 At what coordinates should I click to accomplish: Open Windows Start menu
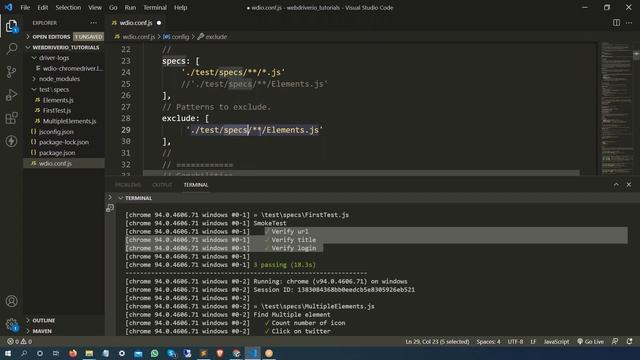coord(8,353)
